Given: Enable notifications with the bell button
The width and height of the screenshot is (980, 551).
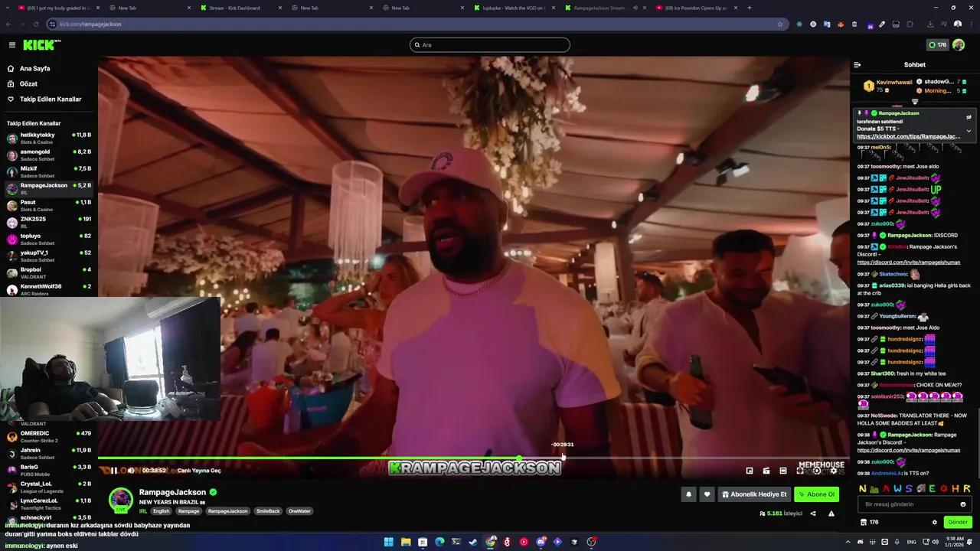Looking at the screenshot, I should 688,494.
